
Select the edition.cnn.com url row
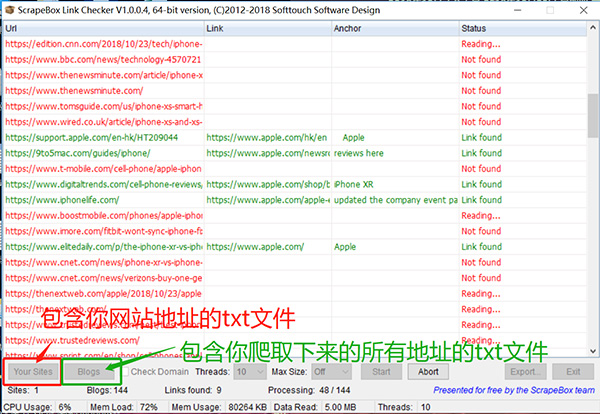tap(295, 44)
